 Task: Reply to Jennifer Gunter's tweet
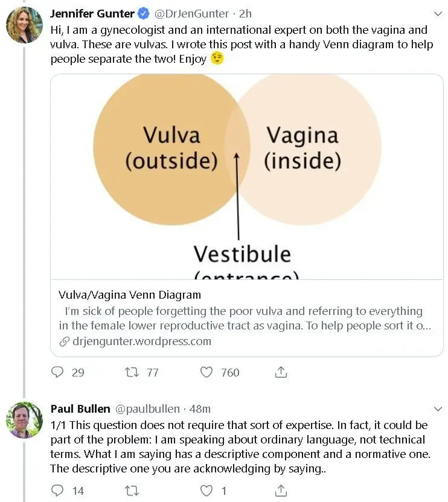coord(57,372)
